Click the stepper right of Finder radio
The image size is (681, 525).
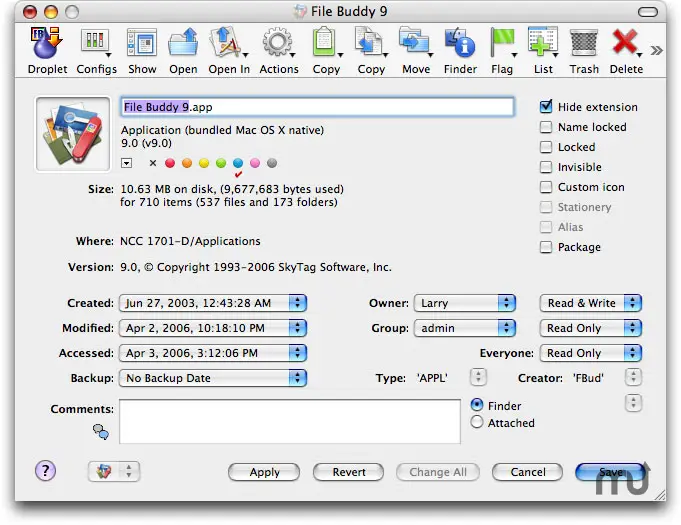point(633,403)
